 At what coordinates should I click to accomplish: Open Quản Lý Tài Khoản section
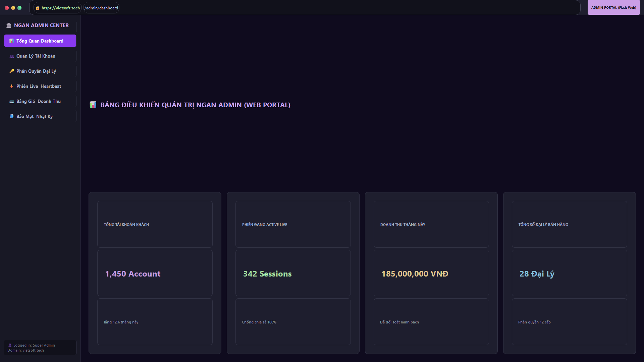(x=40, y=56)
